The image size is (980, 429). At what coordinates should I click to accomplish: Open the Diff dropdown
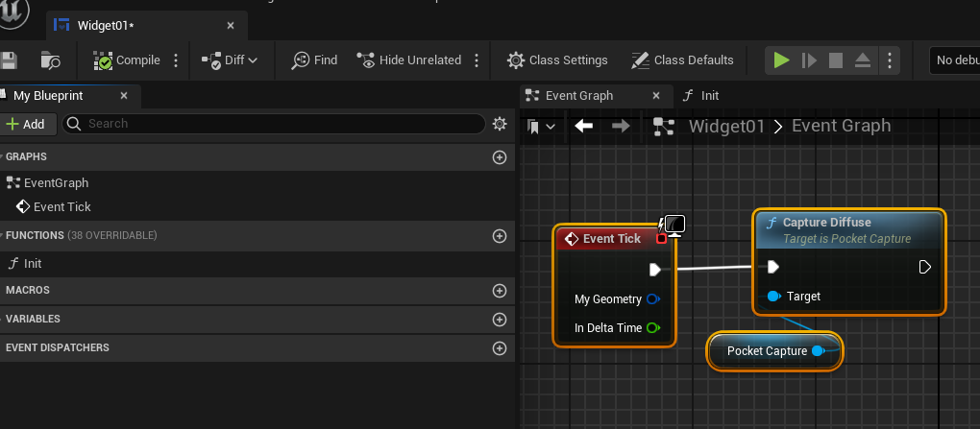tap(230, 60)
